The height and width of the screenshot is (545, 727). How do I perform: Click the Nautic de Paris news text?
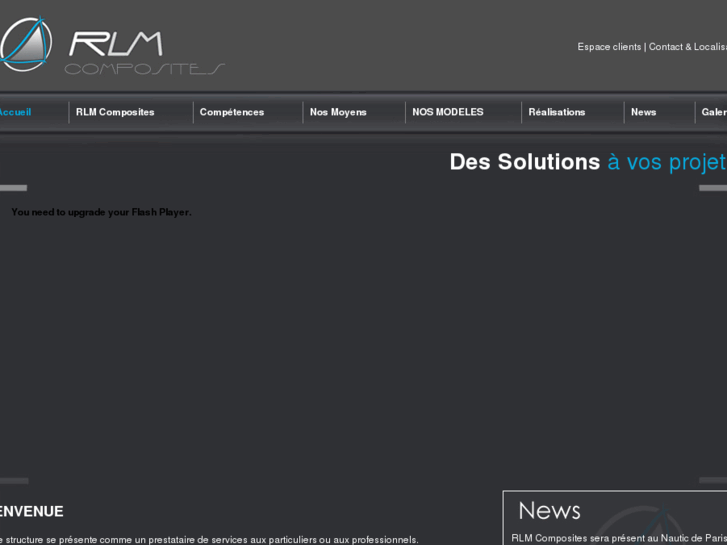coord(619,539)
